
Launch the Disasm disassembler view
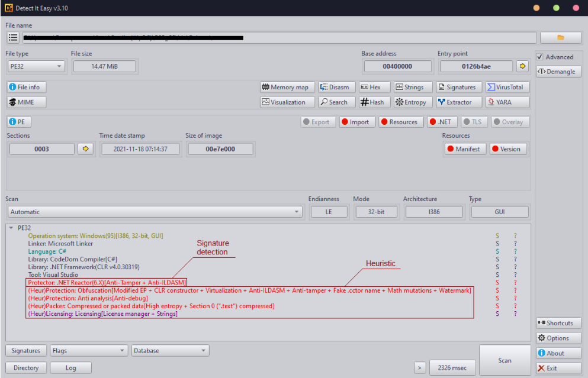[336, 87]
